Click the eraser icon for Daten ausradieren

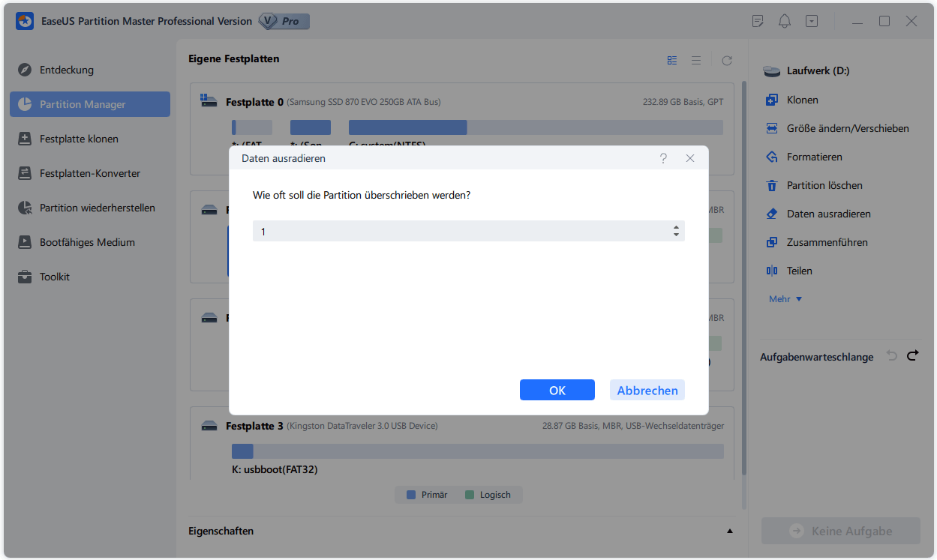772,214
